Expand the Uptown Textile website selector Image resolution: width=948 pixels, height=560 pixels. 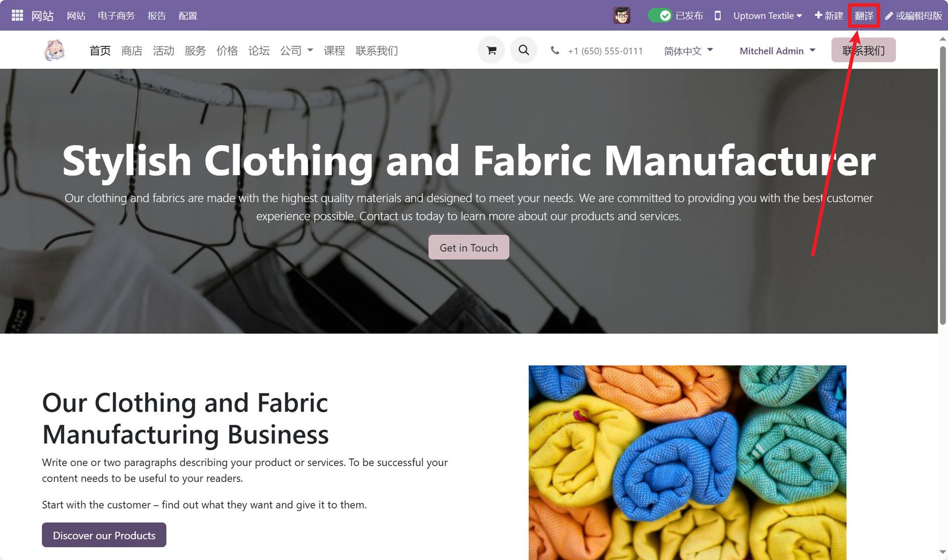767,16
